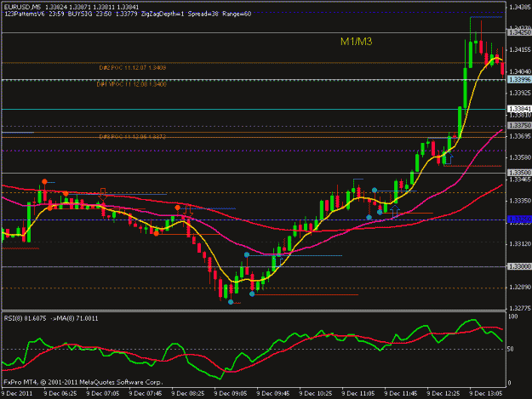Click the 1.34155 price axis value
Image resolution: width=532 pixels, height=399 pixels.
point(520,50)
